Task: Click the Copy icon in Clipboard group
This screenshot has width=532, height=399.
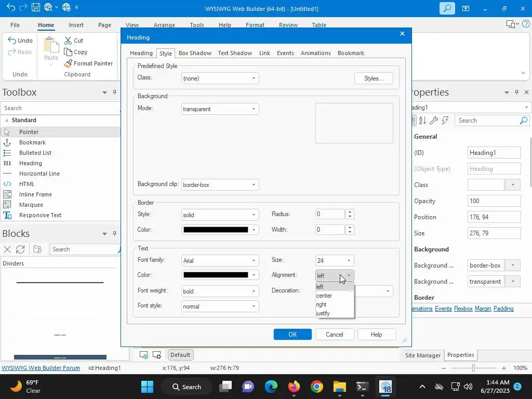Action: (68, 52)
